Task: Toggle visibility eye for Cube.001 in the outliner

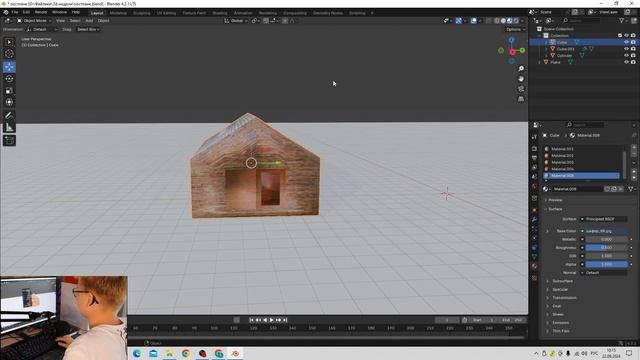Action: [x=626, y=49]
